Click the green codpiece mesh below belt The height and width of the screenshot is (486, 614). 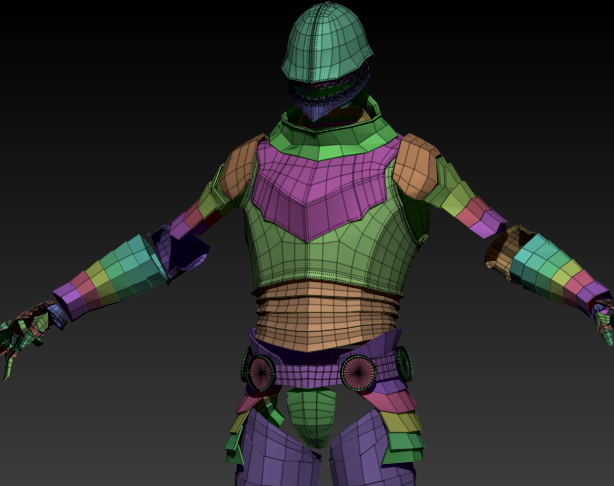click(312, 417)
